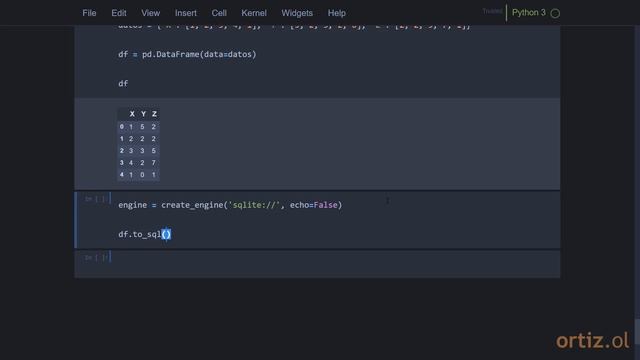This screenshot has width=640, height=360.
Task: Open the Help menu
Action: point(336,13)
